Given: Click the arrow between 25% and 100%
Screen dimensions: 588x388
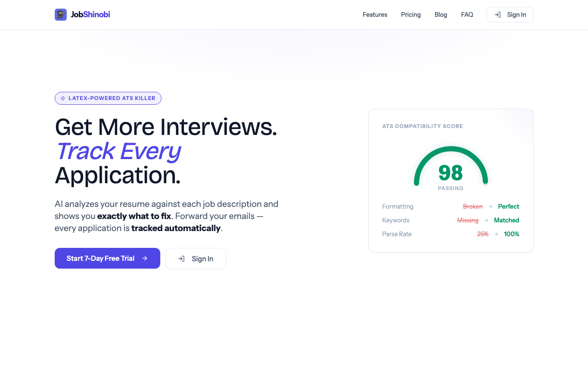Looking at the screenshot, I should coord(496,234).
